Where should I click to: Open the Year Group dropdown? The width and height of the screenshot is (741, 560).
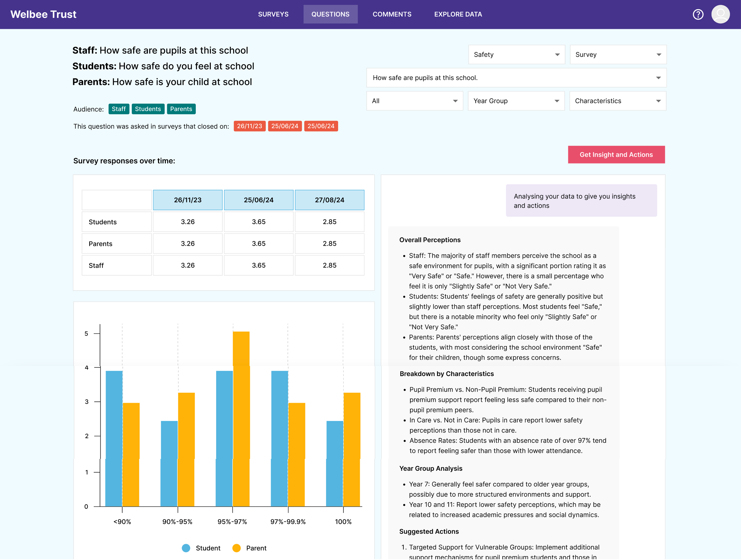pyautogui.click(x=516, y=101)
